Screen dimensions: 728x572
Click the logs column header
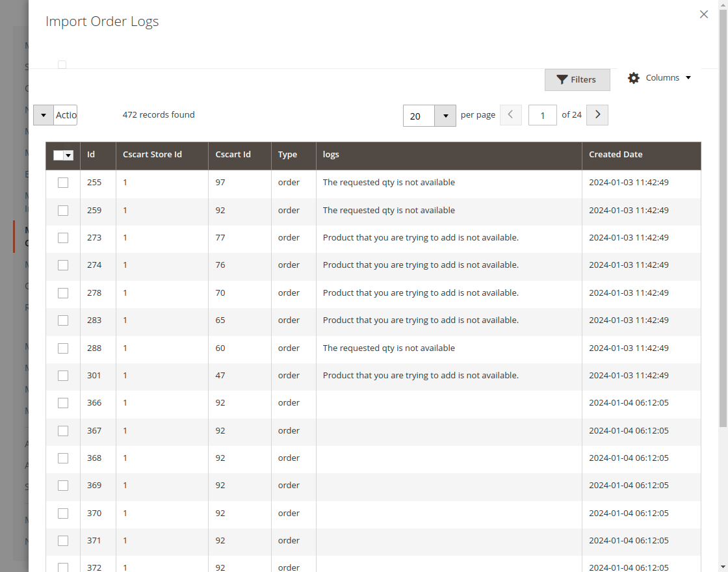(x=331, y=155)
